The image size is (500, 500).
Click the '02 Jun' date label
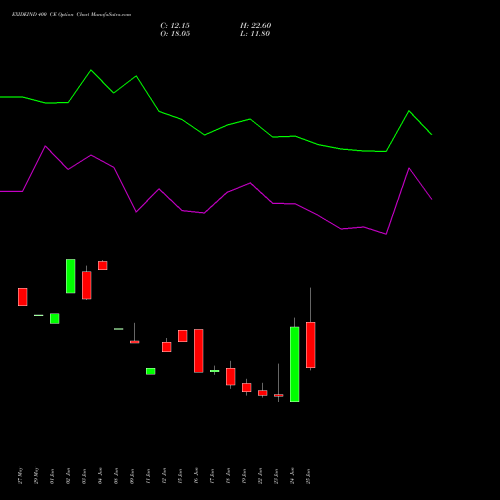[69, 476]
